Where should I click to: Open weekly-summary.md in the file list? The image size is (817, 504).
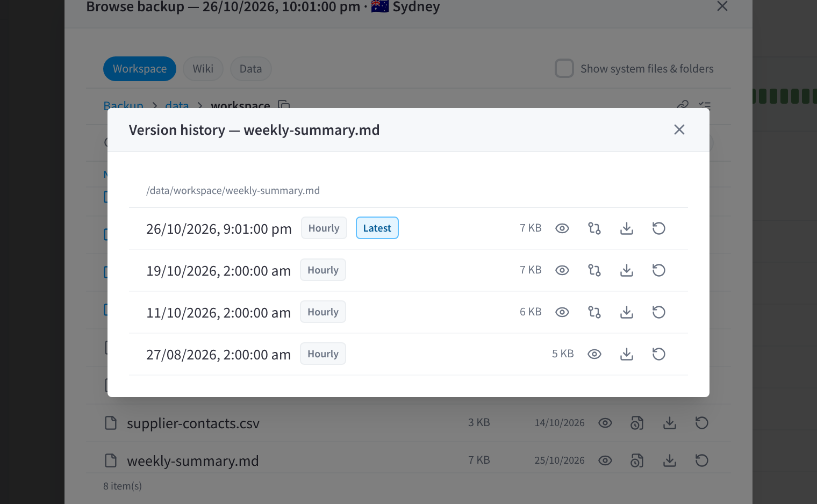193,461
